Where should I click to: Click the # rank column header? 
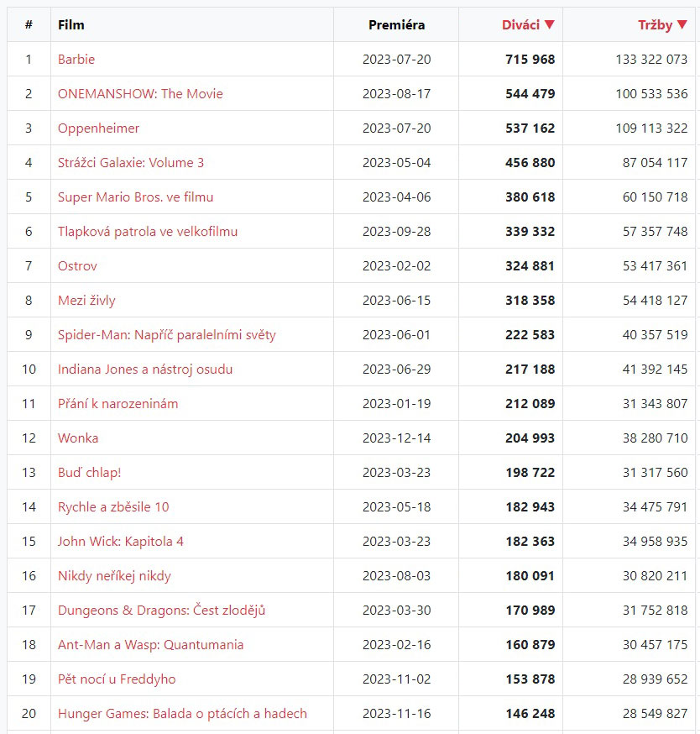click(29, 25)
